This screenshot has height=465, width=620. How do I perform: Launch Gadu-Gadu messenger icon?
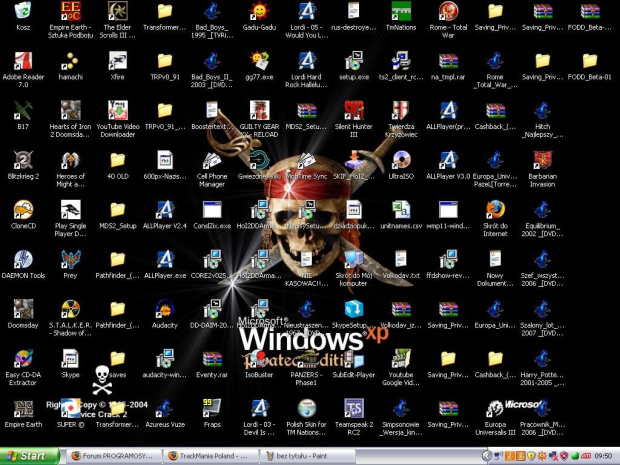click(259, 11)
